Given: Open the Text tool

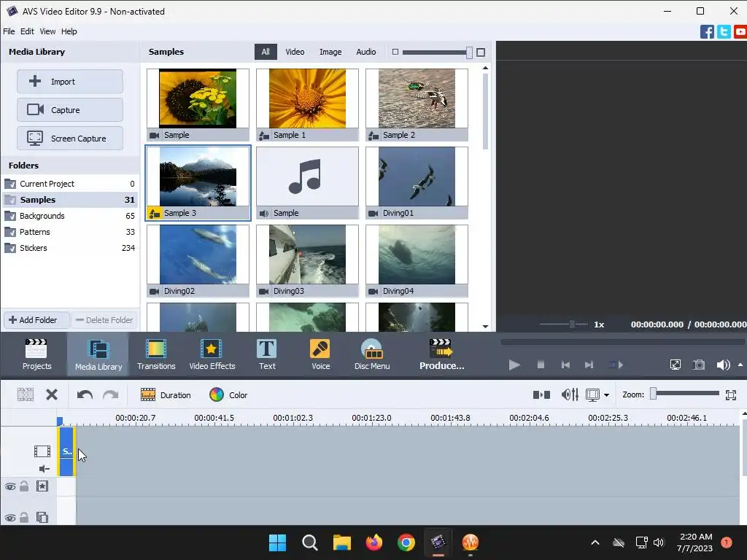Looking at the screenshot, I should click(267, 354).
